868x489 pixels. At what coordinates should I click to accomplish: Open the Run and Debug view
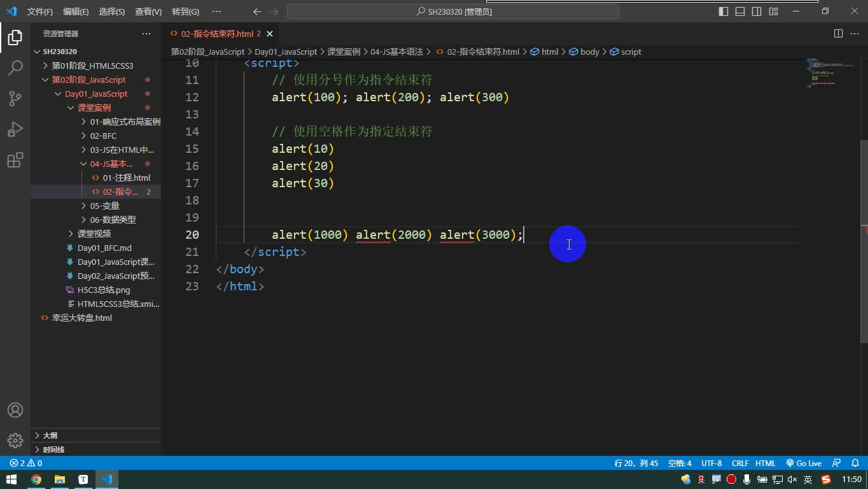(15, 129)
